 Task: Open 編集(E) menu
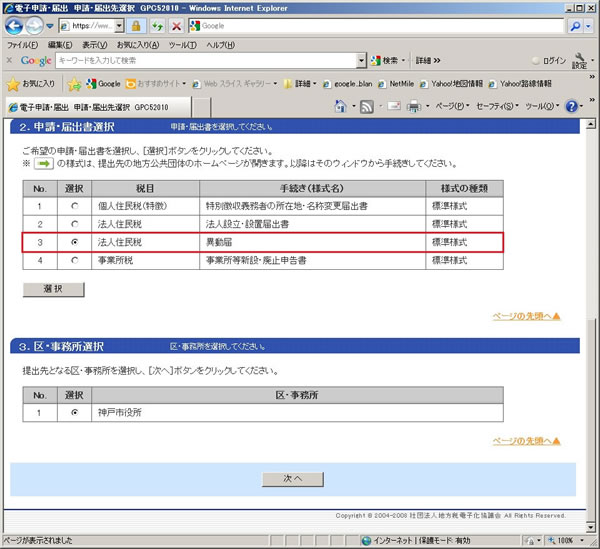pos(60,45)
